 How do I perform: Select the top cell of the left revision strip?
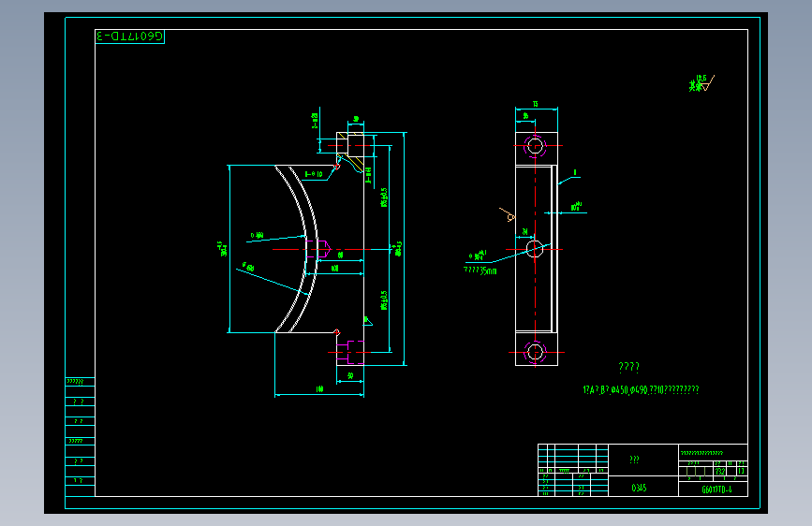81,382
